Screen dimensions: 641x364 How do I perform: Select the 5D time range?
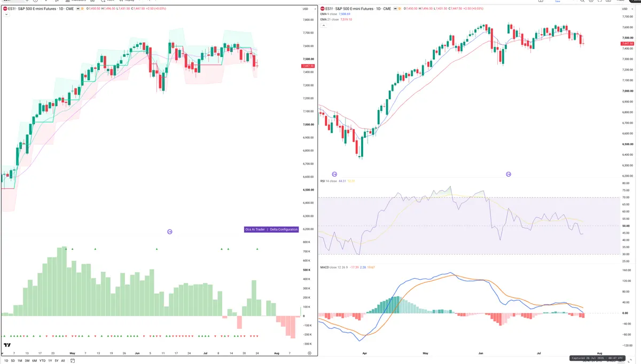click(x=13, y=361)
